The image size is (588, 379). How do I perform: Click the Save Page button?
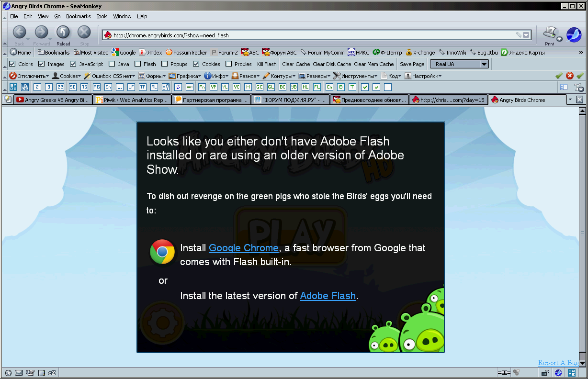pos(412,64)
